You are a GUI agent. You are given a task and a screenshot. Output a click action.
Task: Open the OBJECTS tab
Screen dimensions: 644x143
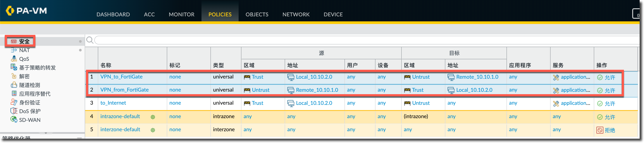[x=257, y=14]
